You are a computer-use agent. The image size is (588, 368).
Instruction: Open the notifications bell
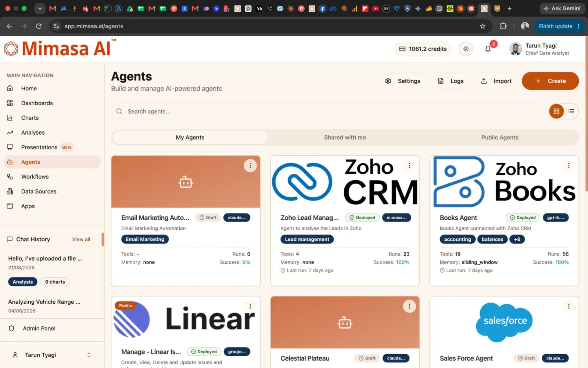point(488,49)
